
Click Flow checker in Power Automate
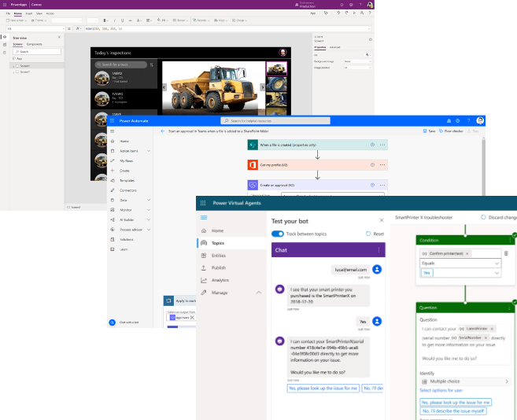tap(451, 131)
